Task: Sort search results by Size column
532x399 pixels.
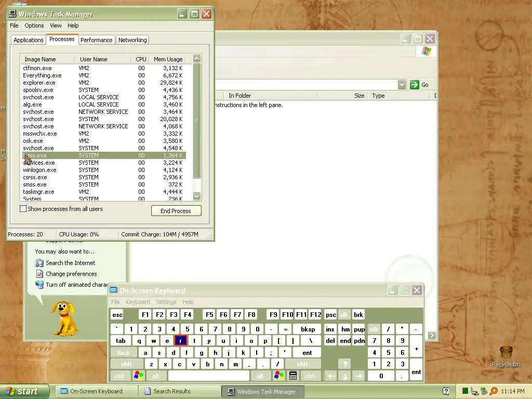Action: [342, 96]
